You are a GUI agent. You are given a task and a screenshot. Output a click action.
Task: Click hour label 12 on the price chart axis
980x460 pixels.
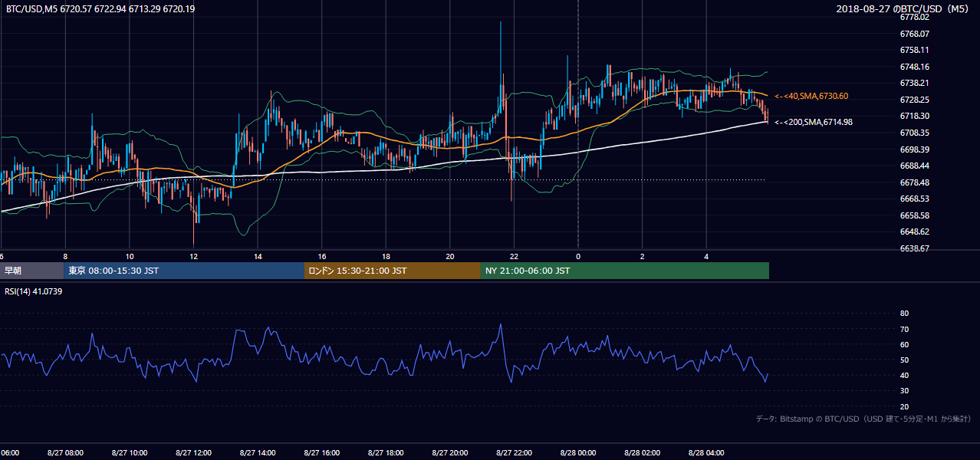[194, 257]
